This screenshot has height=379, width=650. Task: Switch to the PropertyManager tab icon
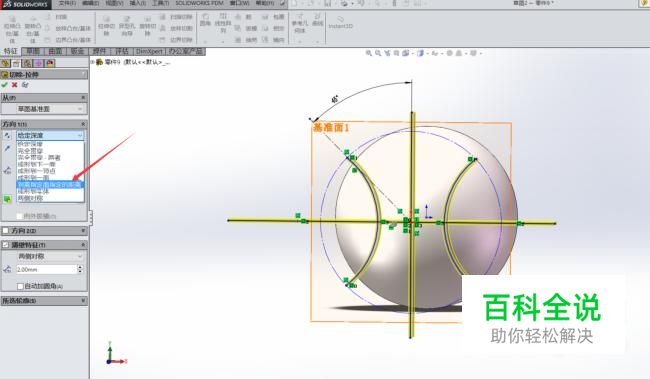[x=16, y=63]
